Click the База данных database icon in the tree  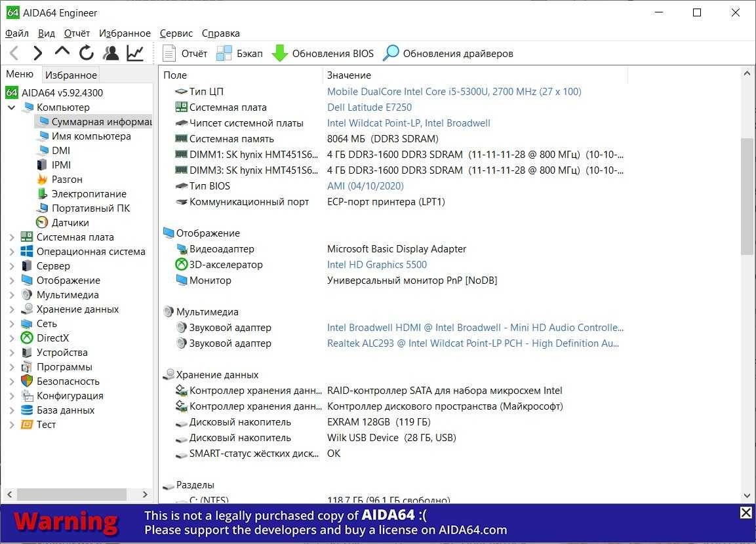(x=27, y=410)
